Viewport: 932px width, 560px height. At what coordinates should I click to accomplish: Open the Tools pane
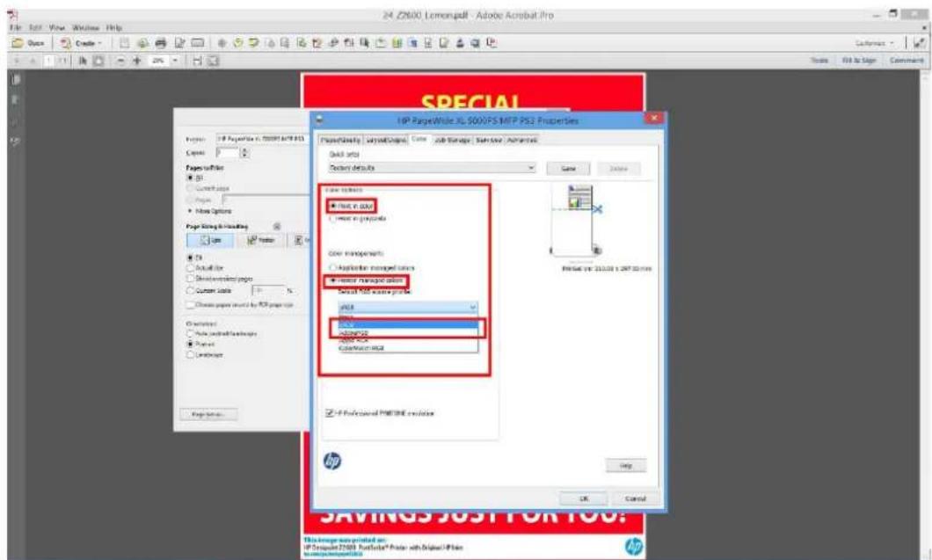point(819,61)
